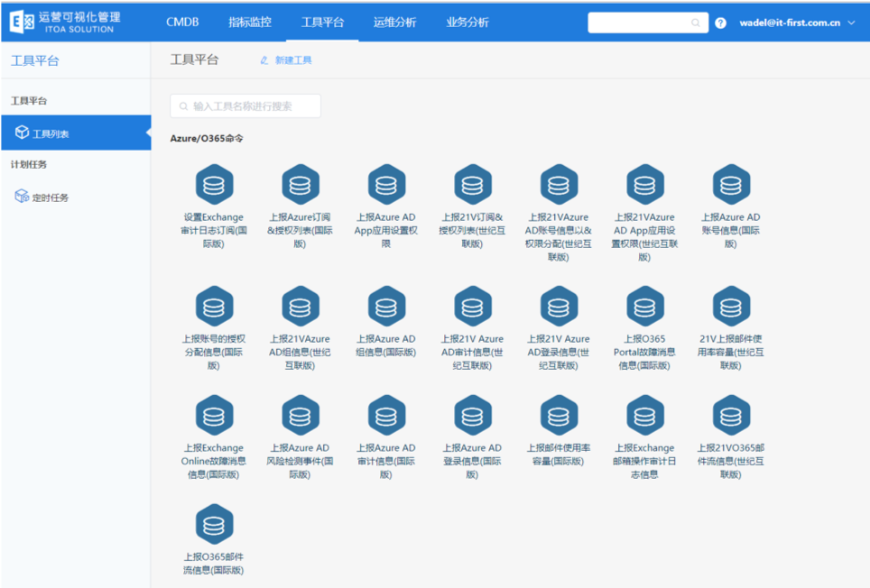Viewport: 870px width, 588px height.
Task: Open 上报邮件使用率容量(国际版) tool icon
Action: (559, 415)
